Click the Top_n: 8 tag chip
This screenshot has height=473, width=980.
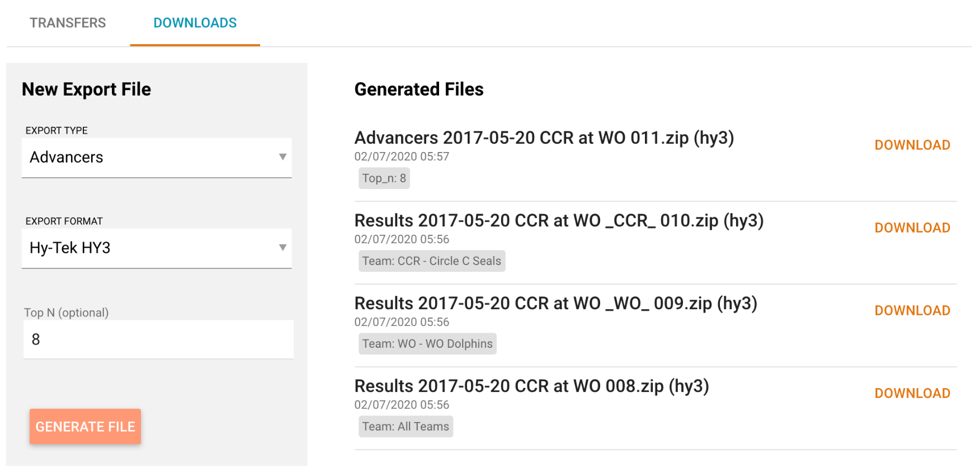(384, 178)
